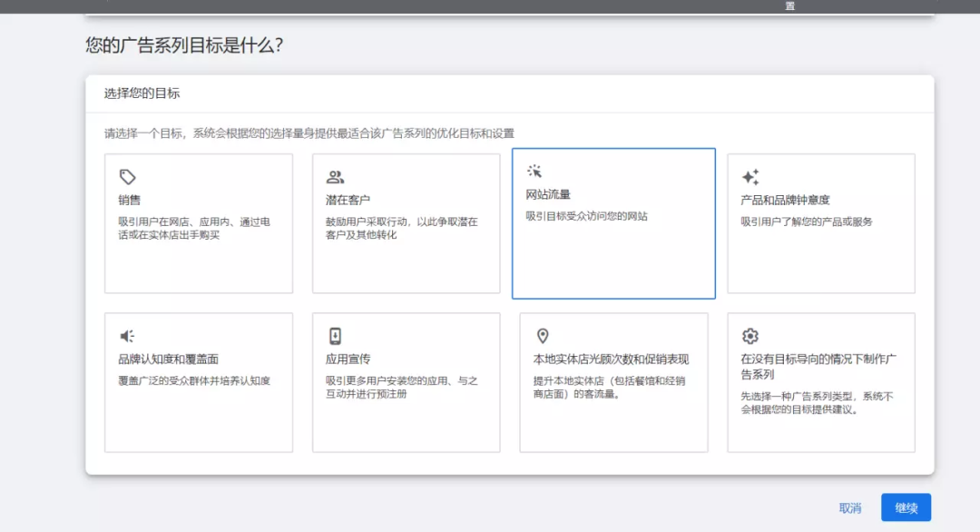The width and height of the screenshot is (980, 532).
Task: Click the location pin icon on the 本地实体店 card
Action: click(541, 335)
